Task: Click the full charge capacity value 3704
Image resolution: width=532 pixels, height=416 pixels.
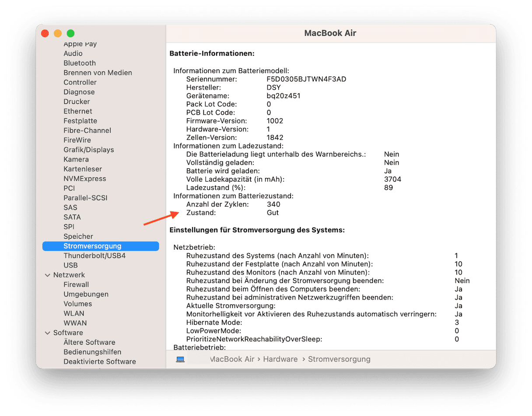Action: pyautogui.click(x=392, y=179)
